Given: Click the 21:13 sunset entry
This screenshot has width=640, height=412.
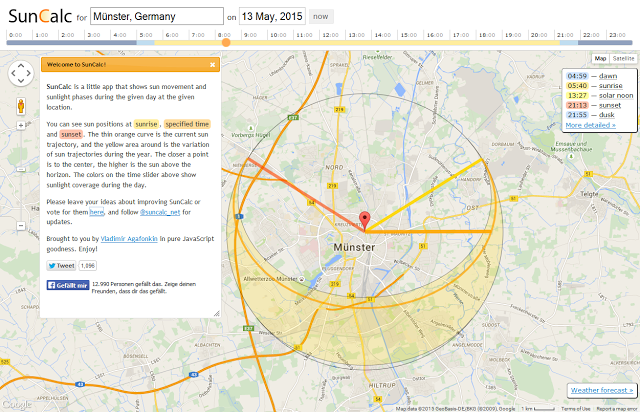Looking at the screenshot, I should 593,105.
